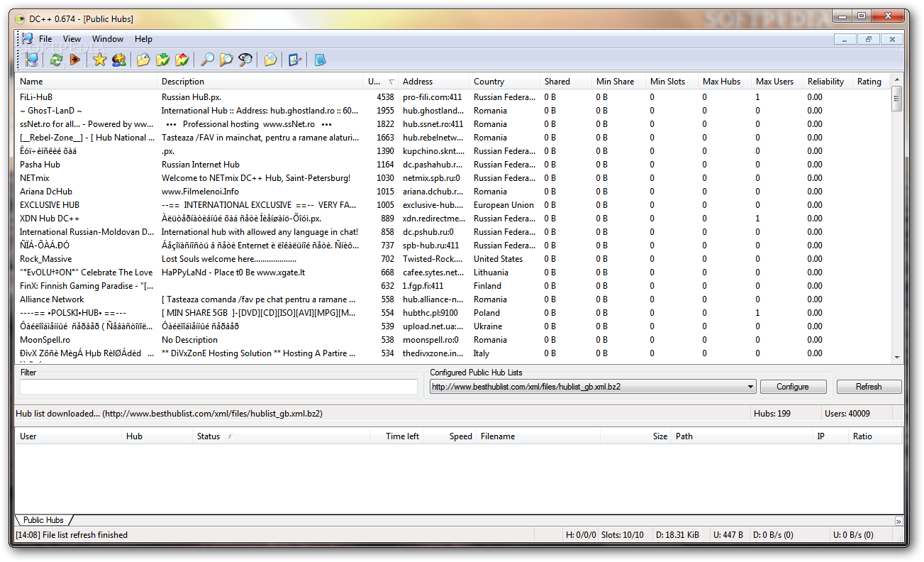
Task: Open the Help menu
Action: [x=143, y=39]
